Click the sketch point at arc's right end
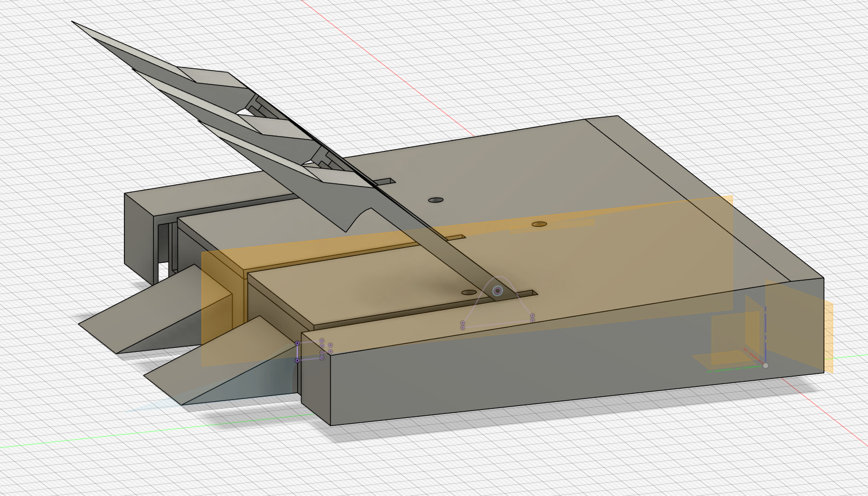The image size is (868, 496). [532, 316]
